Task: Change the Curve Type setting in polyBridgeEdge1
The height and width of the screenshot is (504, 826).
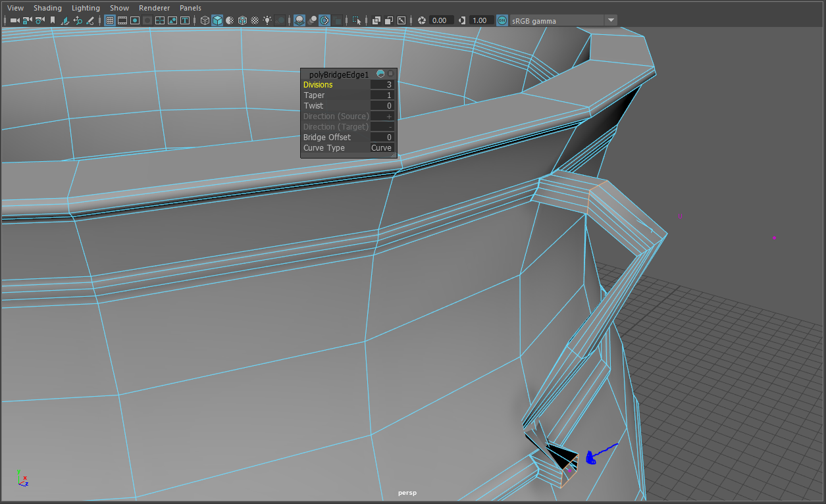Action: click(x=382, y=147)
